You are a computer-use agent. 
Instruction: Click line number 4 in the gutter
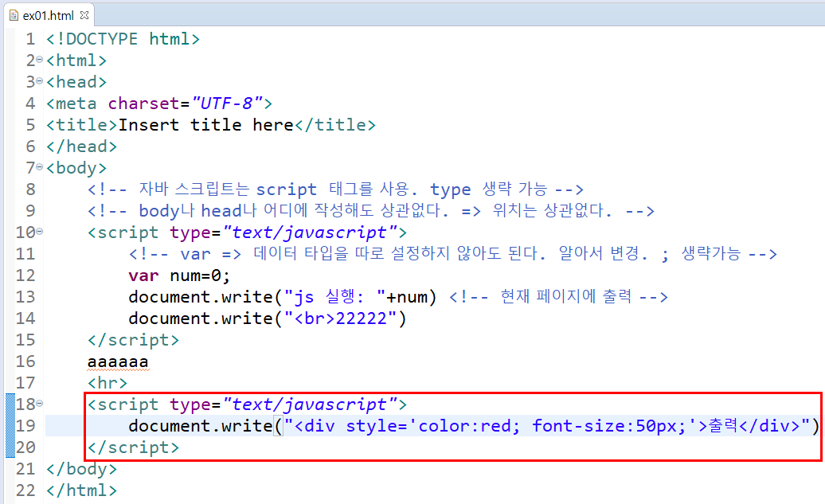[x=30, y=104]
